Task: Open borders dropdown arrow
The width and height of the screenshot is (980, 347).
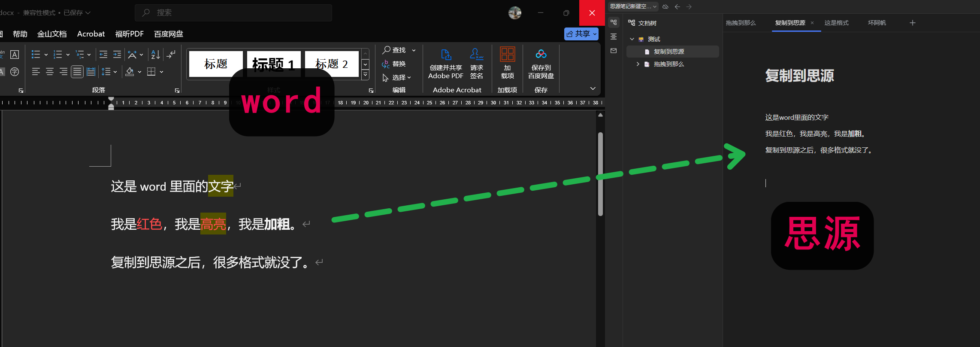Action: (162, 72)
